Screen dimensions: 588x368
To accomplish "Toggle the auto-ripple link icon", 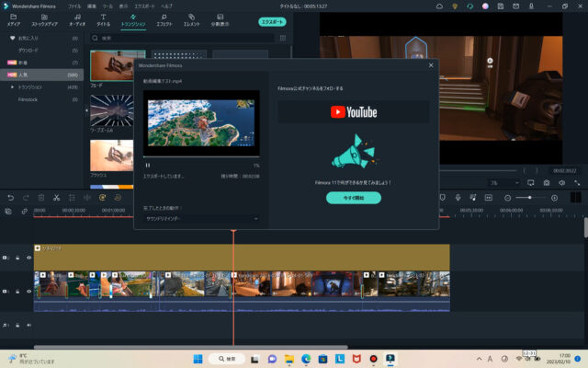I will [x=25, y=212].
